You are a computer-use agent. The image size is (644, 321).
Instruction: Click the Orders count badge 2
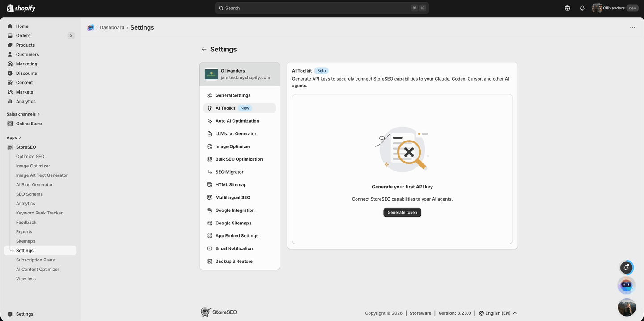(x=71, y=35)
